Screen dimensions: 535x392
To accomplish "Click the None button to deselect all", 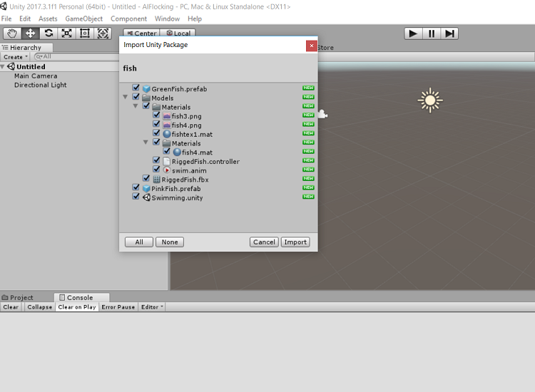I will click(x=170, y=242).
